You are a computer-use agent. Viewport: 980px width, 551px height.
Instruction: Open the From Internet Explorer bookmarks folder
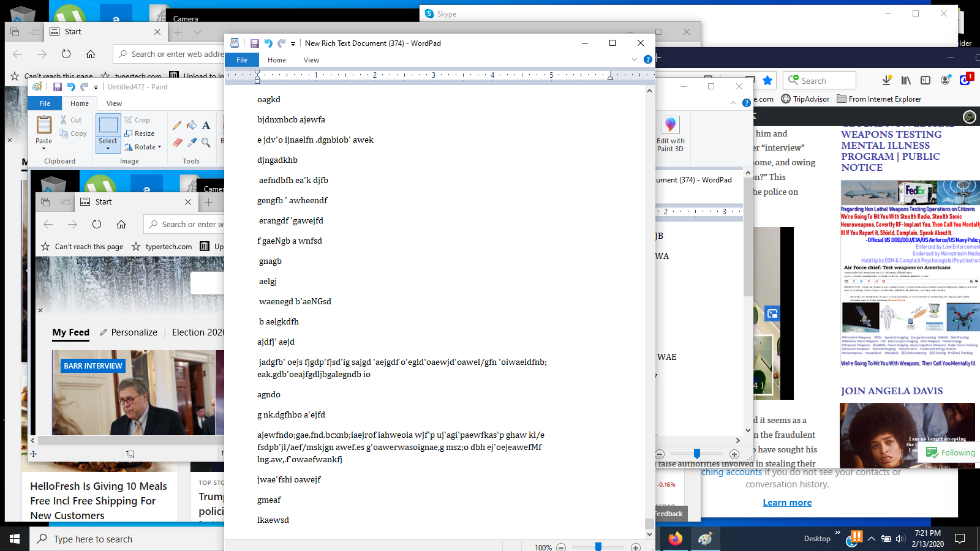[879, 99]
